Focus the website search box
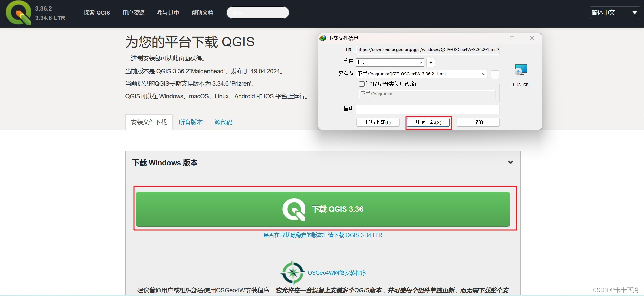Image resolution: width=644 pixels, height=296 pixels. click(x=258, y=13)
